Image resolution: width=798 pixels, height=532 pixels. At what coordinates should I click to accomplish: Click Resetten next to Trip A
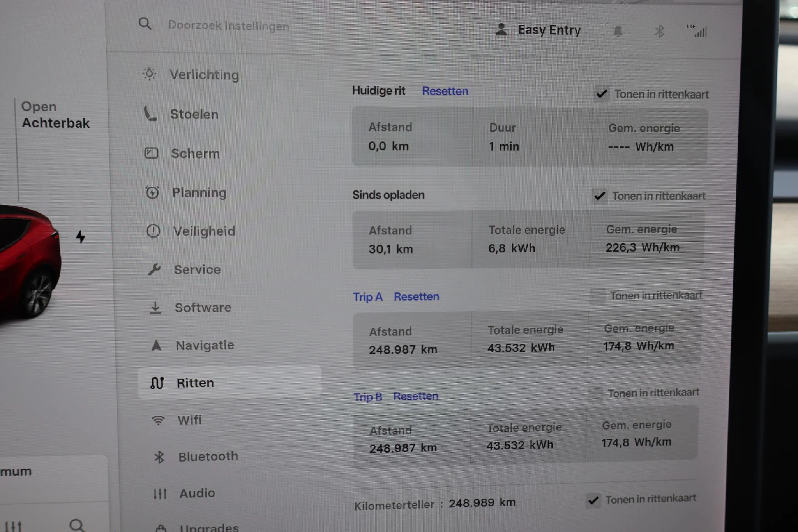(x=416, y=297)
